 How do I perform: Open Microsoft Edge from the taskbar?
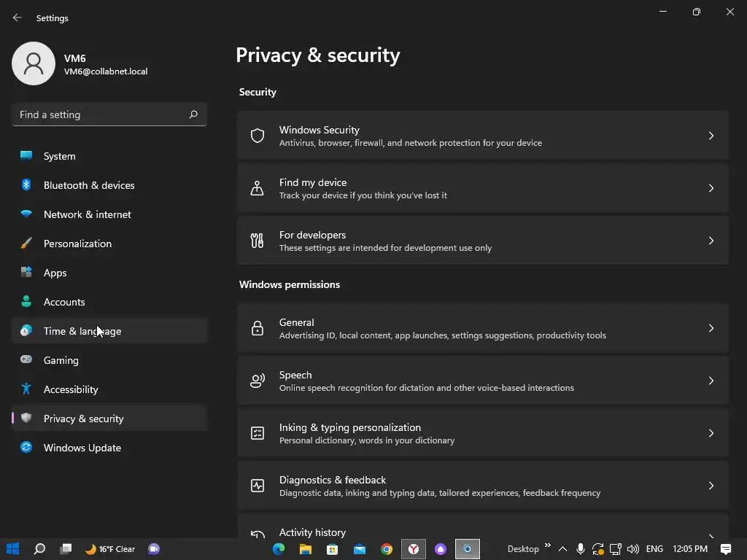tap(279, 549)
